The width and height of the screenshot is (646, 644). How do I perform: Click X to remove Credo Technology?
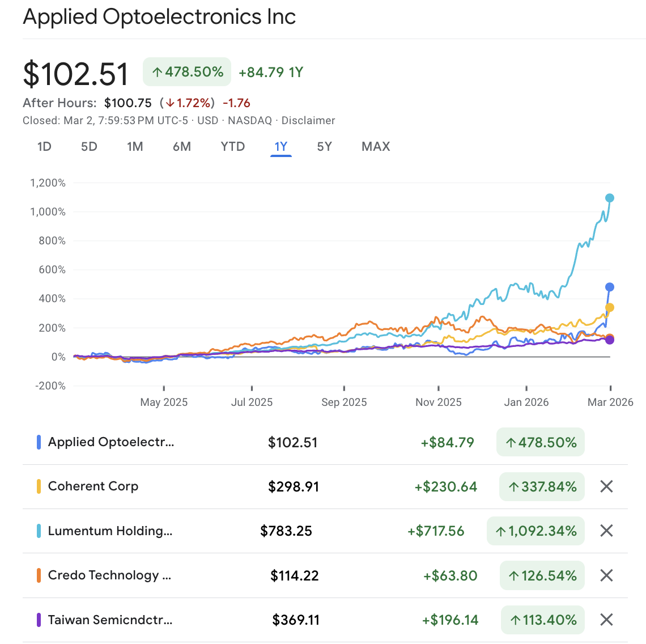click(606, 575)
